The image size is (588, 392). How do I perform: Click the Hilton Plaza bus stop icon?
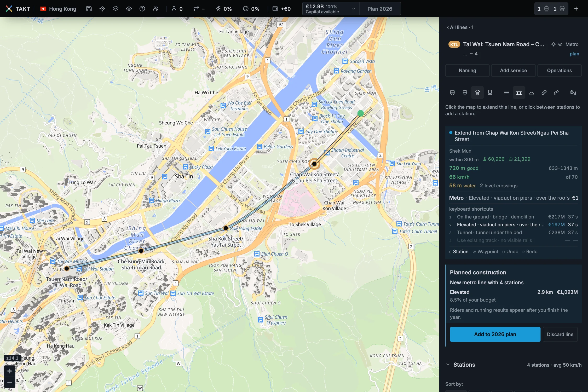point(151,200)
